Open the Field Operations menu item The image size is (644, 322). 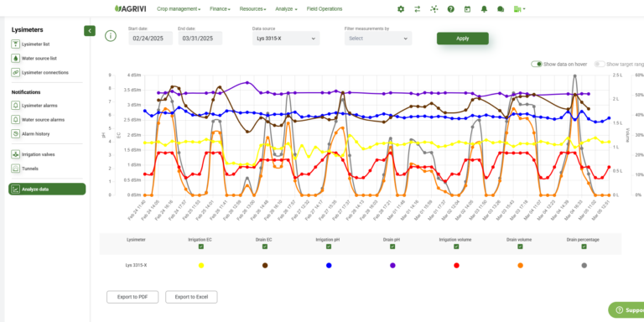click(325, 8)
